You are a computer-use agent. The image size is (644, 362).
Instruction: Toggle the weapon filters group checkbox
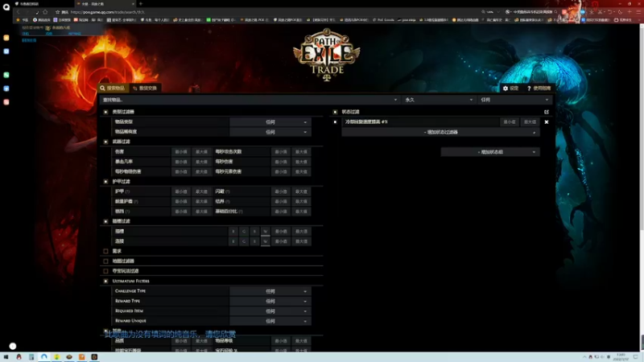tap(105, 142)
